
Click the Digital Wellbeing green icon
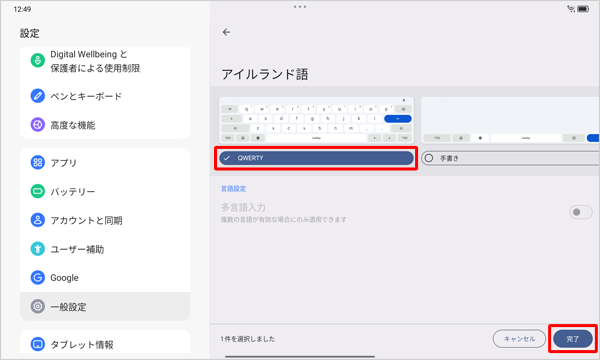click(x=38, y=60)
